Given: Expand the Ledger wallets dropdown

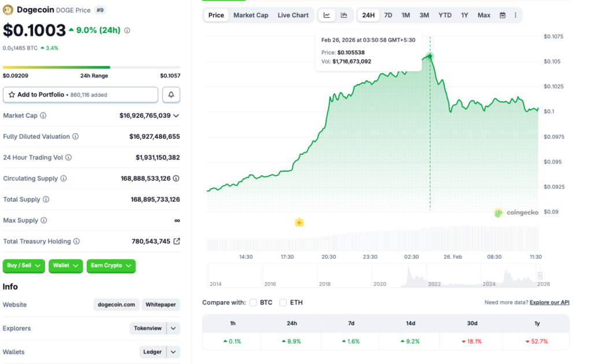Looking at the screenshot, I should pyautogui.click(x=172, y=351).
